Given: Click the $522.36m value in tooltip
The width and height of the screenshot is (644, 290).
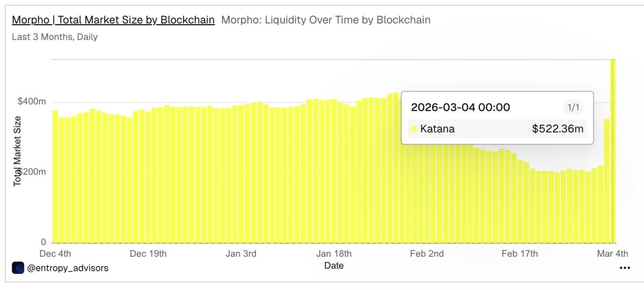Looking at the screenshot, I should pyautogui.click(x=557, y=129).
